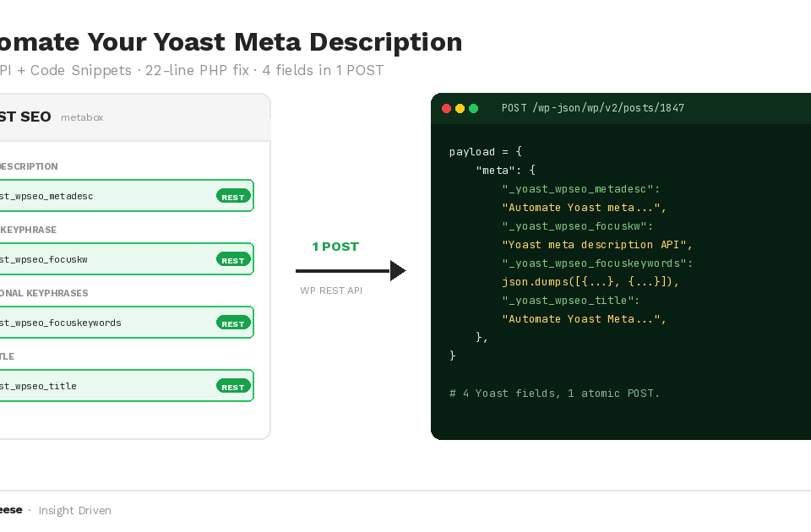Click the 'payload = {' code line

pyautogui.click(x=486, y=151)
